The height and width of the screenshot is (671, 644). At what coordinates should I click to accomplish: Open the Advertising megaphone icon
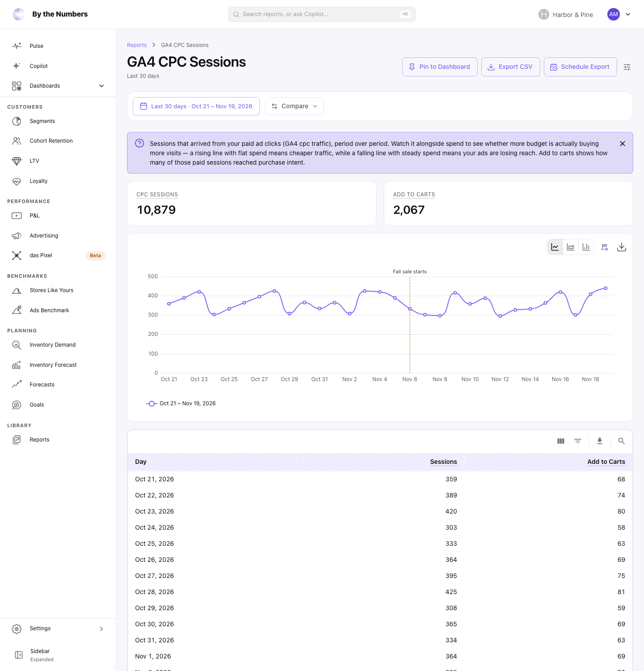tap(17, 236)
